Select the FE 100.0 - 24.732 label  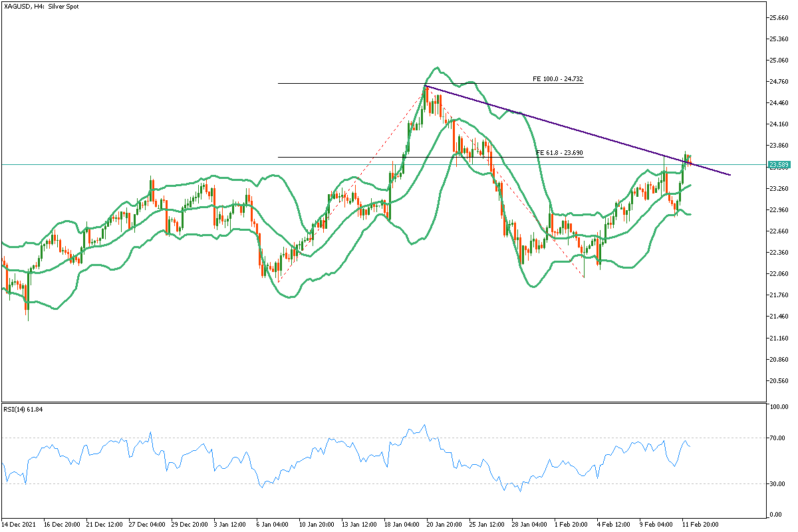coord(558,79)
